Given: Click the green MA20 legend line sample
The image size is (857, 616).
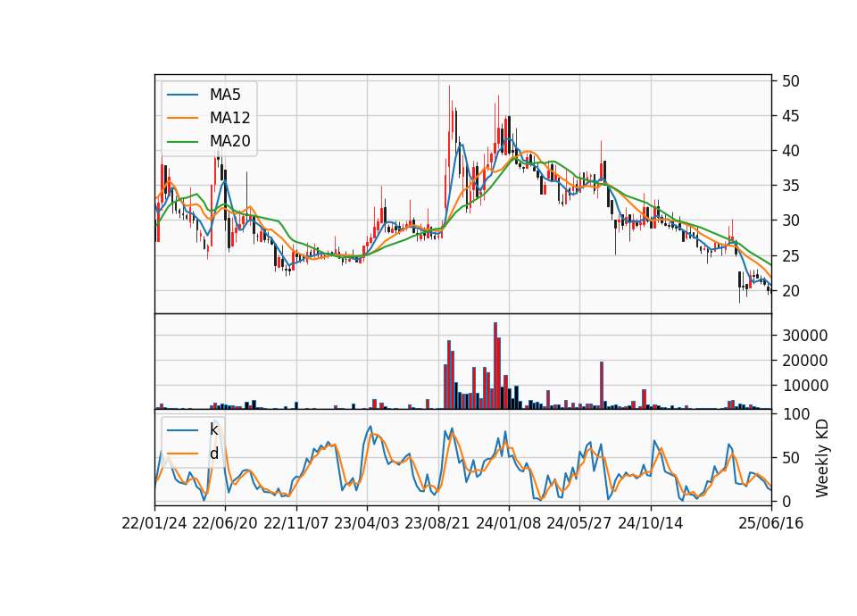Looking at the screenshot, I should click(182, 142).
